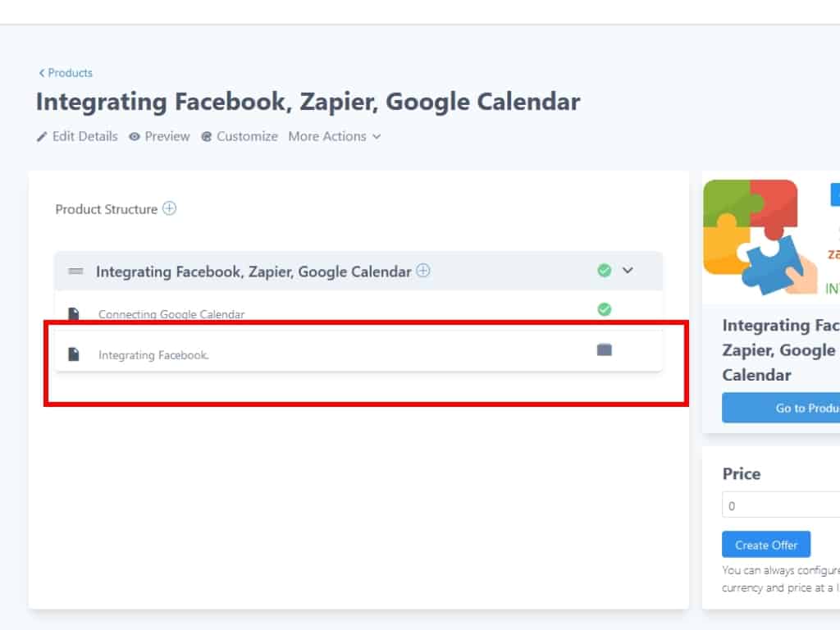Click the document icon for Integrating Facebook
This screenshot has height=630, width=840.
pyautogui.click(x=74, y=354)
